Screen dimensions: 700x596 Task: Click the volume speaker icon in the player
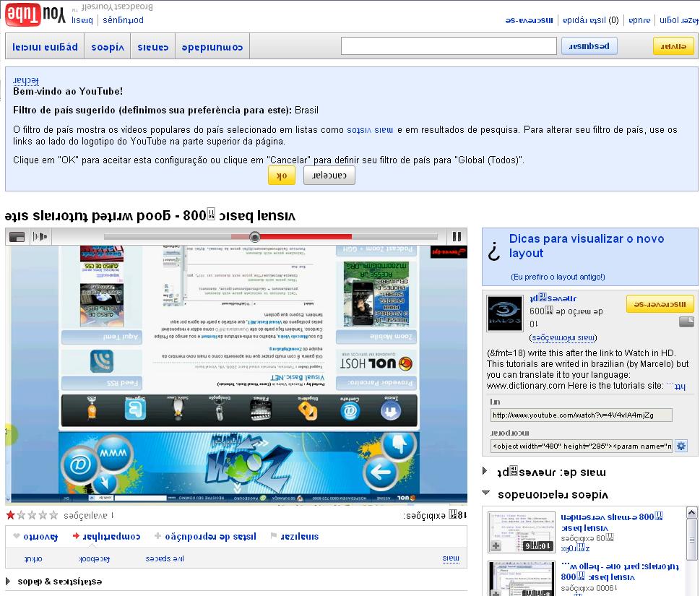click(x=40, y=237)
